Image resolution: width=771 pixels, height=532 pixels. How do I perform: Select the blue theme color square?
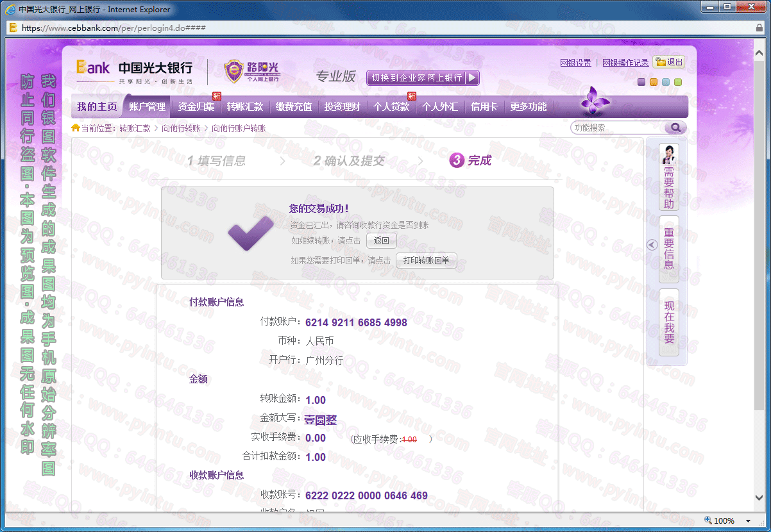(x=666, y=82)
